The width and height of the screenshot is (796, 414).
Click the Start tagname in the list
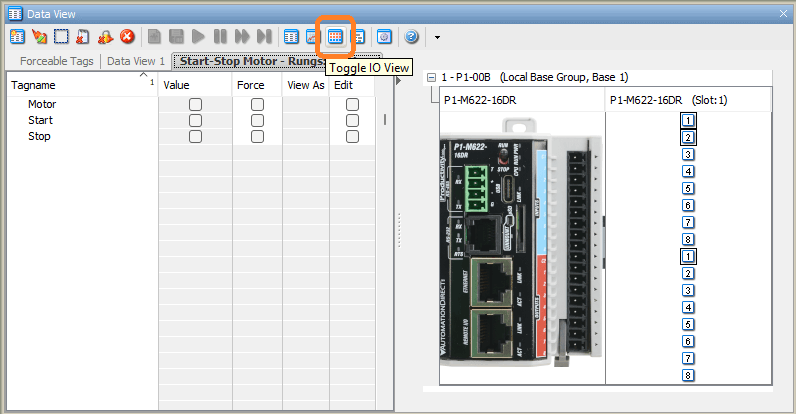(x=41, y=120)
